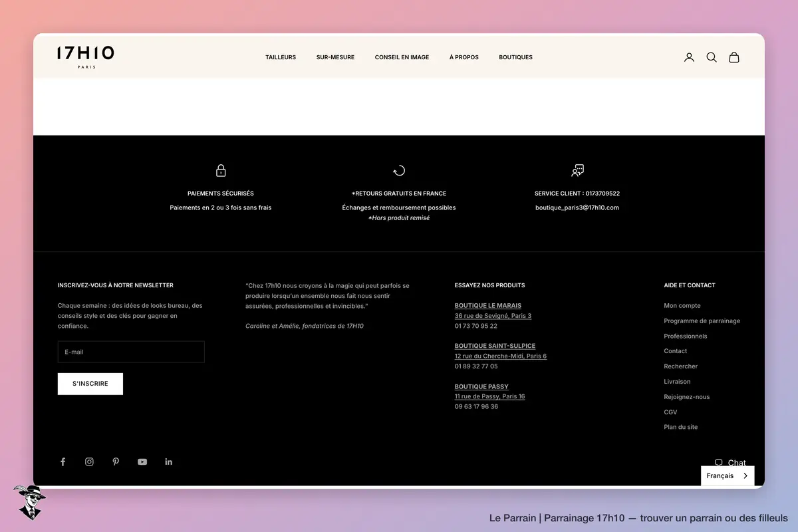Open the Plan du site link
The image size is (798, 532).
(681, 427)
